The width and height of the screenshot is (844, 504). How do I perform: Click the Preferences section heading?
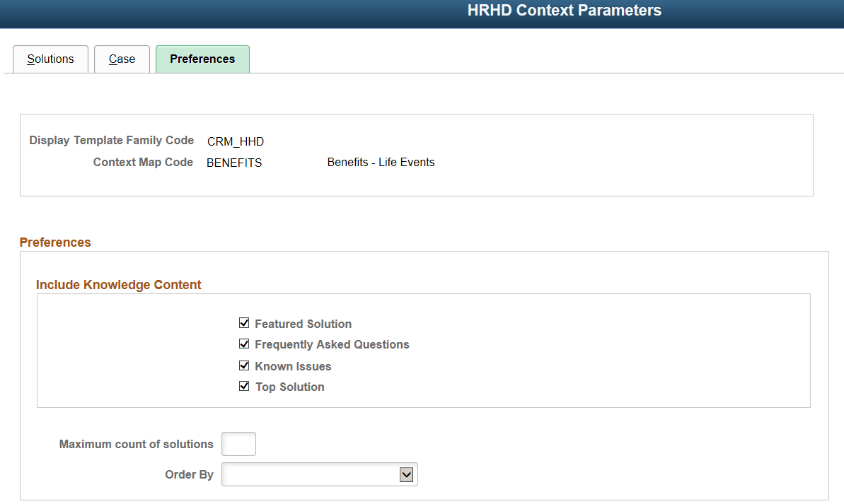point(55,242)
